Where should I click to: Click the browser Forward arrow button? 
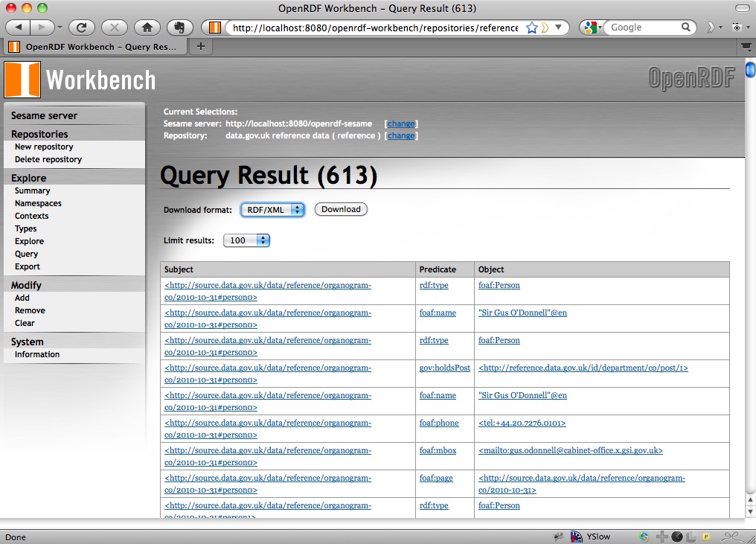[42, 28]
